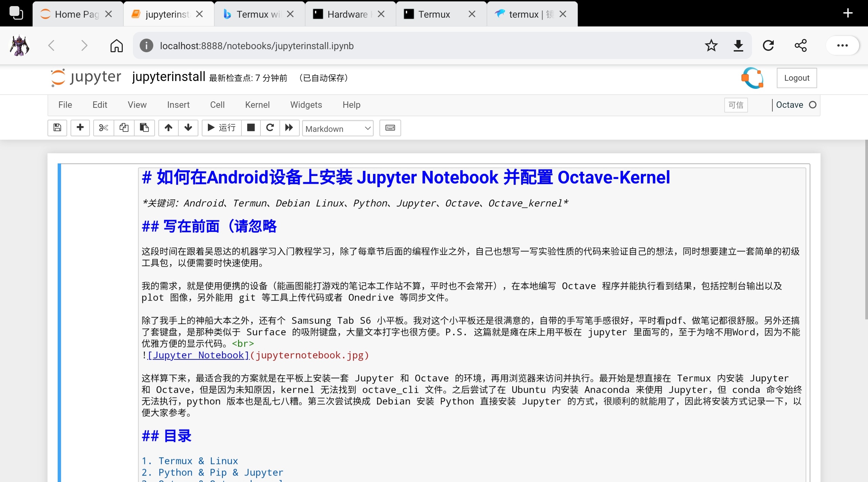Open the command palette keyboard icon

[390, 128]
